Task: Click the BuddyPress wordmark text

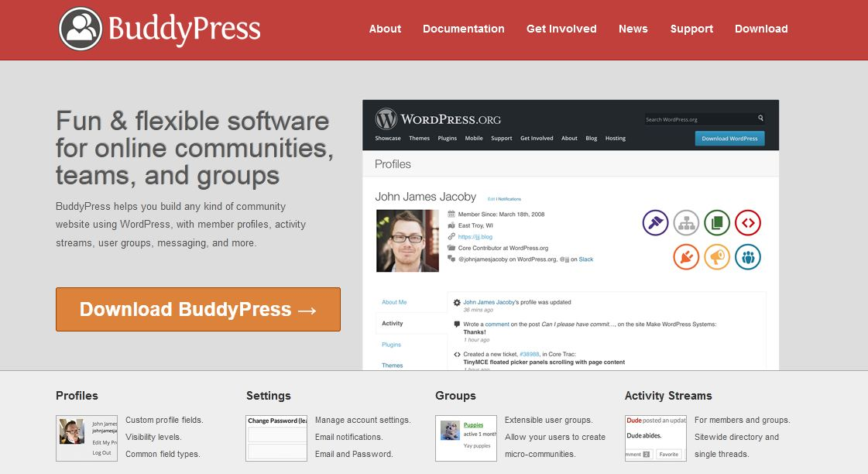Action: (184, 29)
